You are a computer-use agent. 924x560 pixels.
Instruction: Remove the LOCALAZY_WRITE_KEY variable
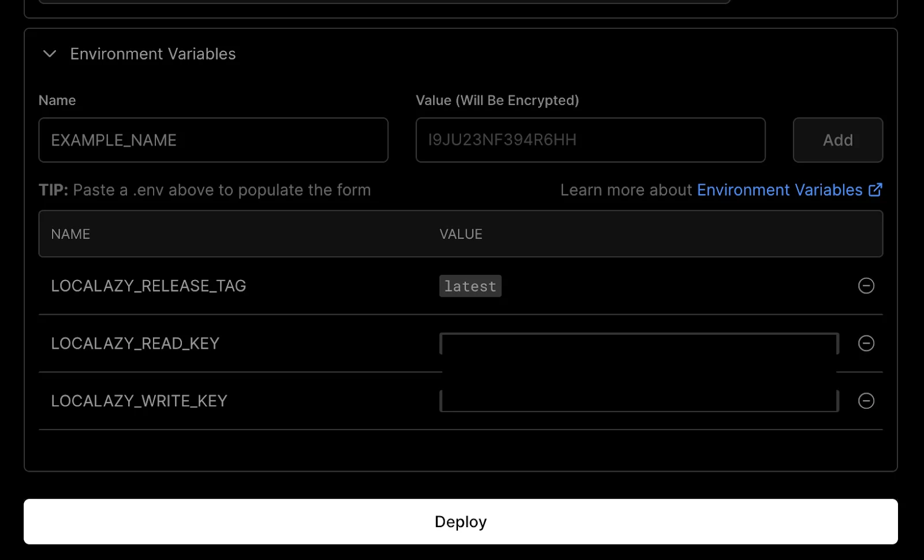[866, 401]
